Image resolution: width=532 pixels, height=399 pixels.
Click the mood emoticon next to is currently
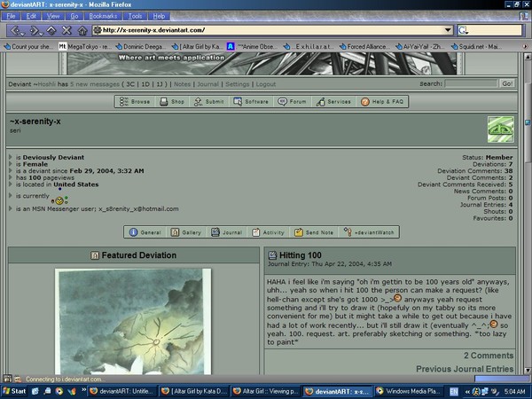pyautogui.click(x=59, y=200)
